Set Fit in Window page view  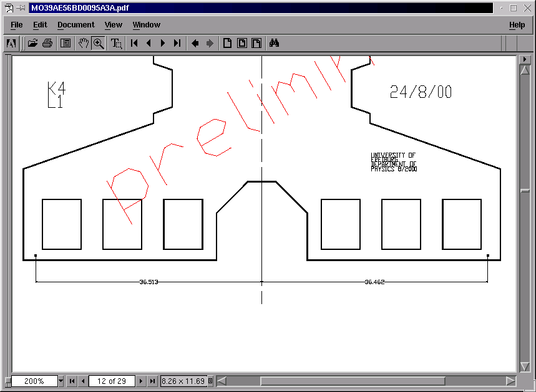pyautogui.click(x=242, y=44)
